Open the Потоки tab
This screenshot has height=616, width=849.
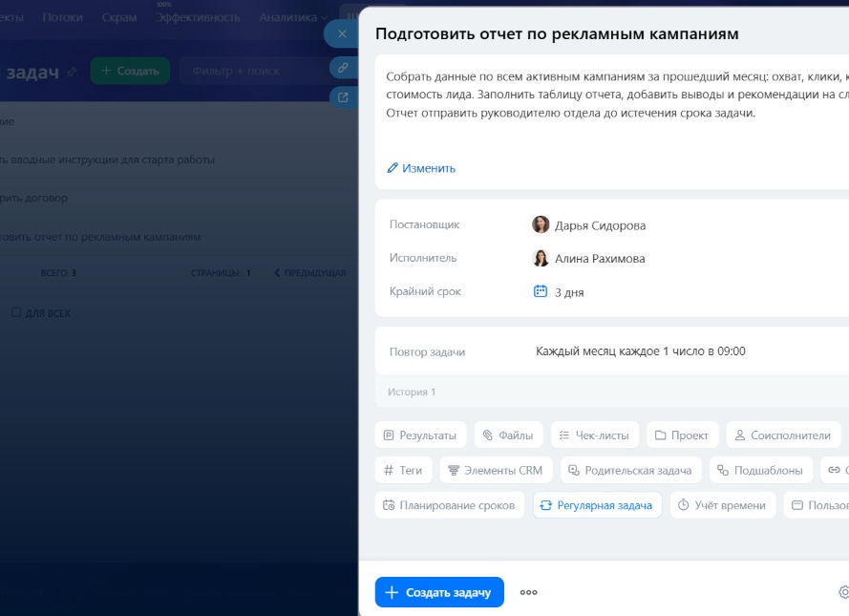(x=63, y=17)
